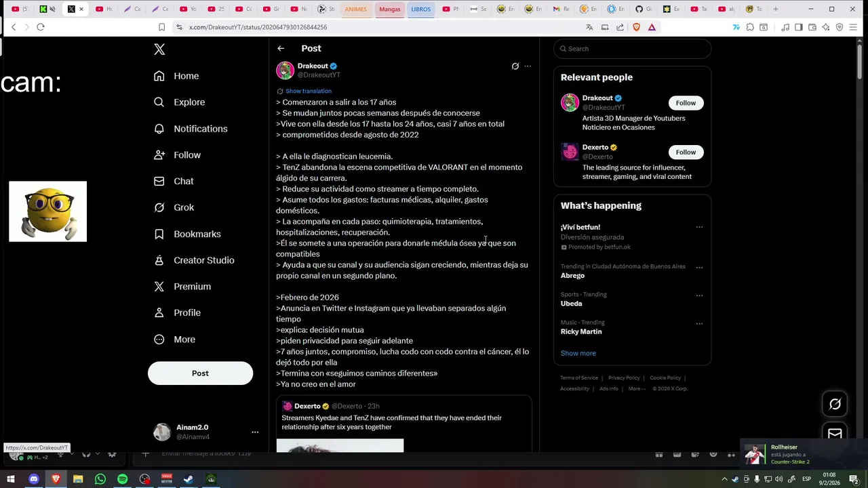Viewport: 868px width, 488px height.
Task: Switch to the LIBROS tab group
Action: [x=420, y=9]
